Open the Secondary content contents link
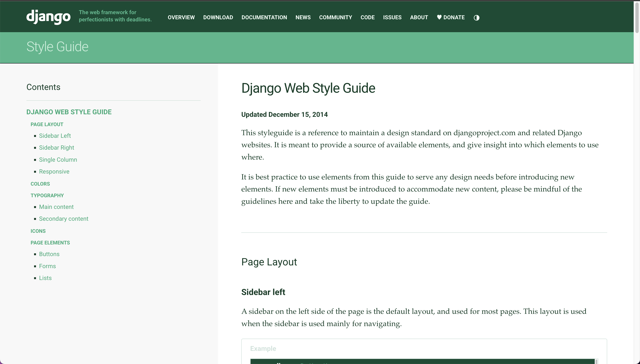 (x=64, y=219)
